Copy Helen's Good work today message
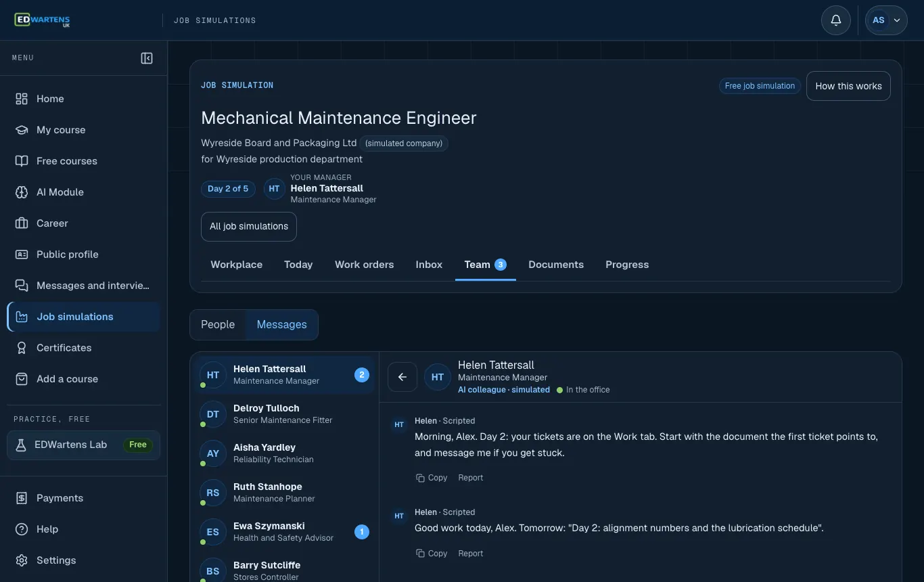This screenshot has width=924, height=582. 432,554
